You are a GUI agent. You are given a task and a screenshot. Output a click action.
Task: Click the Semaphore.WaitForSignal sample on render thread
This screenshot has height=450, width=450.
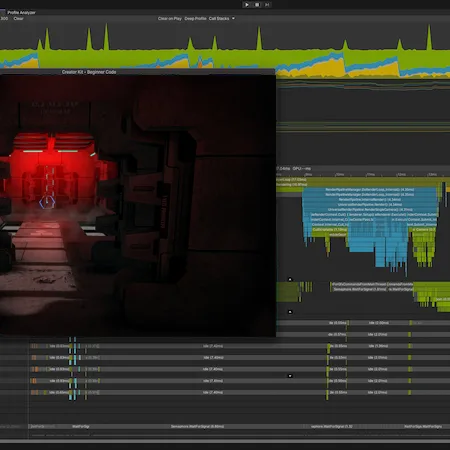(359, 289)
